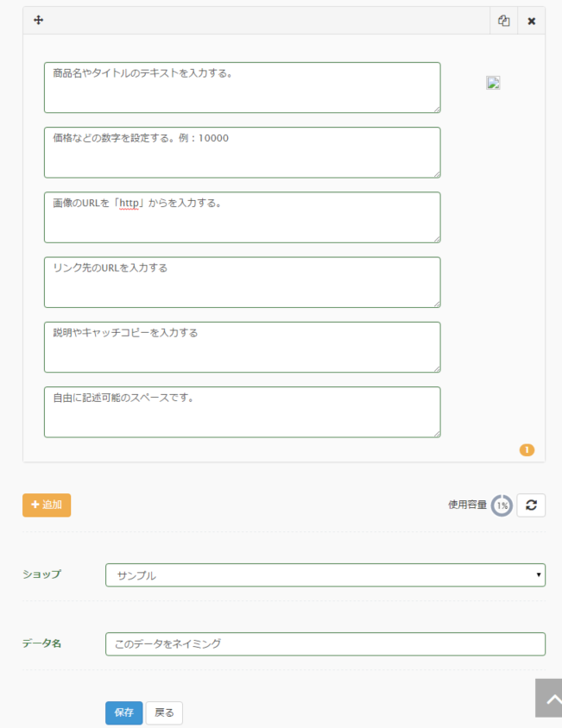Click the データ名 naming input field
Viewport: 562px width, 728px height.
325,644
